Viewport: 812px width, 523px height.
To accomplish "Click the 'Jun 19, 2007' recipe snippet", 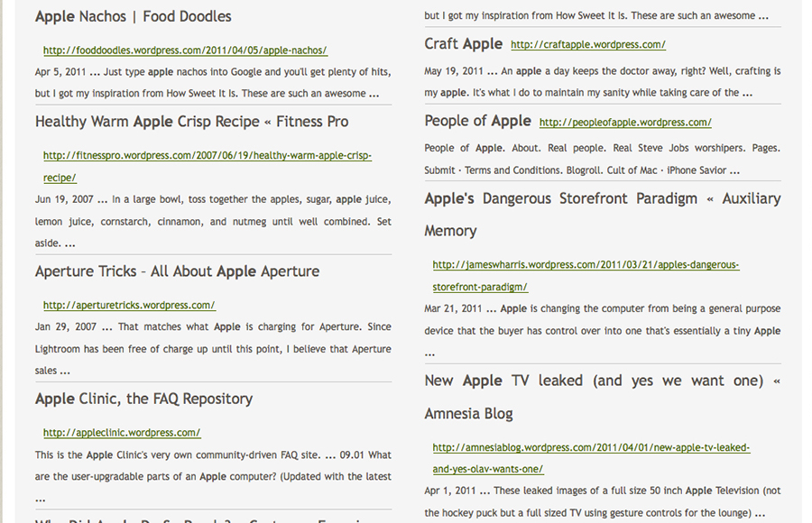I will [213, 221].
